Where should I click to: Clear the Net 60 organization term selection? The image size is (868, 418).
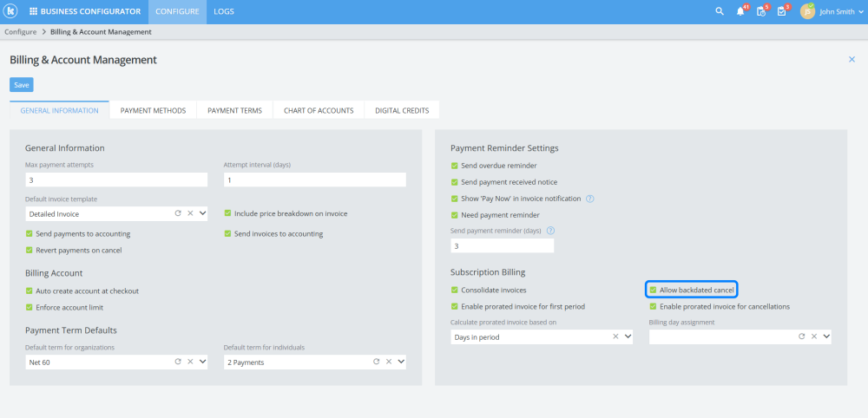(x=190, y=362)
